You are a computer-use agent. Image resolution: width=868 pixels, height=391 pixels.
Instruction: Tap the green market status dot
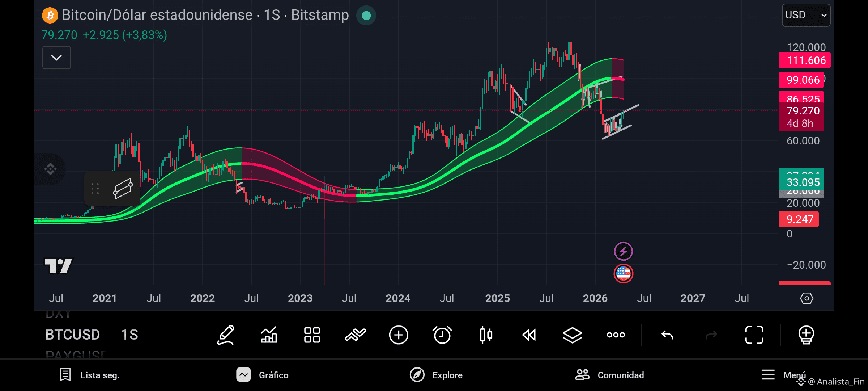coord(366,16)
